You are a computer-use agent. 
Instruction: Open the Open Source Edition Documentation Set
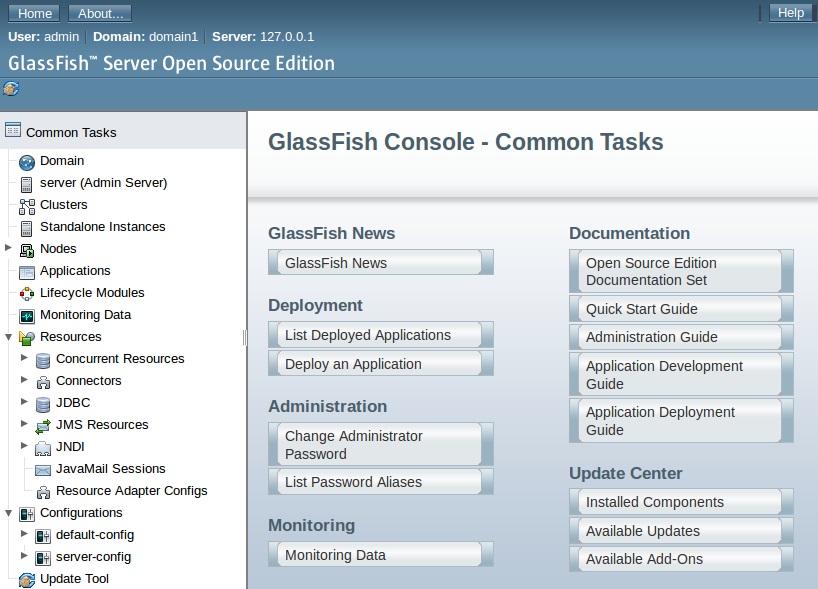click(x=681, y=271)
